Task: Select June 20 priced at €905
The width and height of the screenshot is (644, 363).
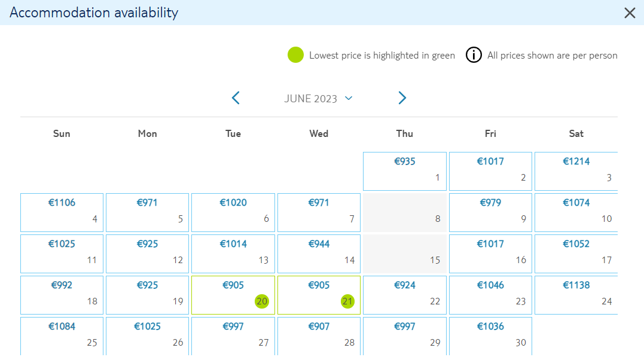Action: click(x=233, y=295)
